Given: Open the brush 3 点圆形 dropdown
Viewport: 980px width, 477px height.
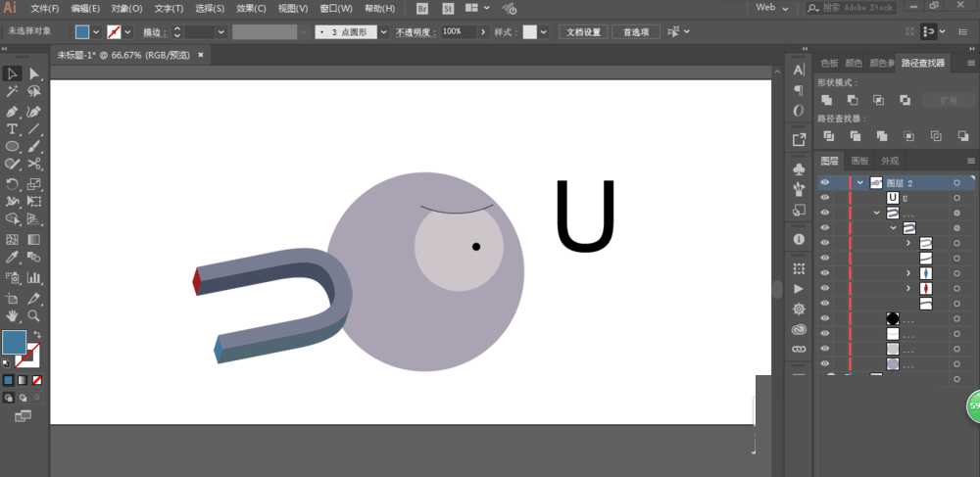Looking at the screenshot, I should (383, 31).
